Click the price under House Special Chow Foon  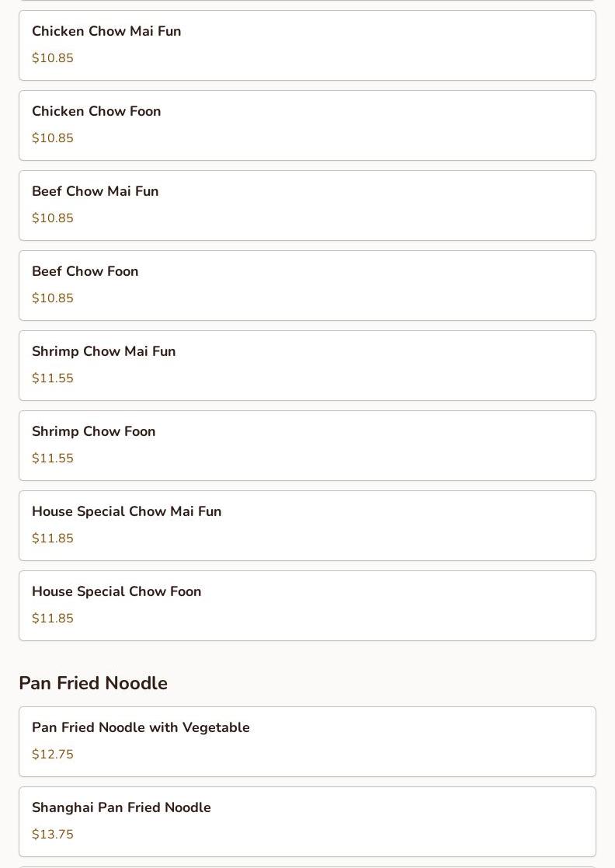(x=53, y=619)
